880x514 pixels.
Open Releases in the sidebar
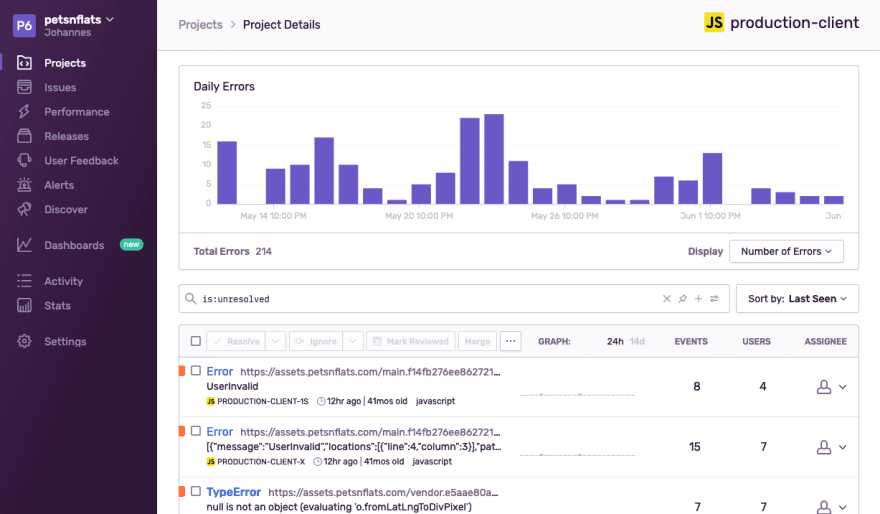[x=66, y=136]
